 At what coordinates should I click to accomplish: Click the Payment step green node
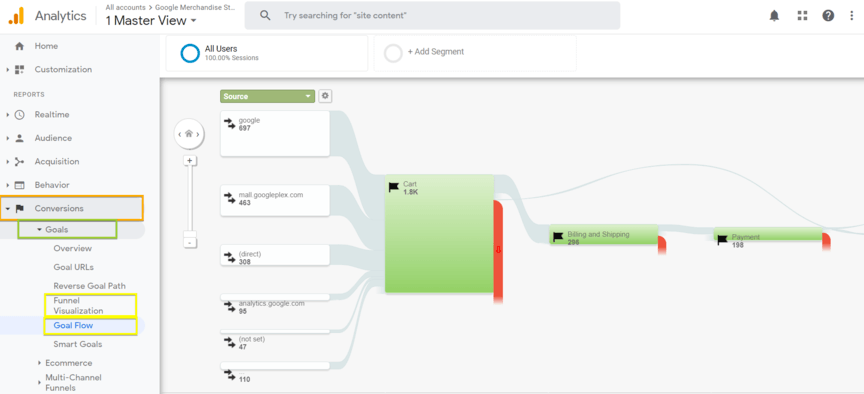coord(768,235)
